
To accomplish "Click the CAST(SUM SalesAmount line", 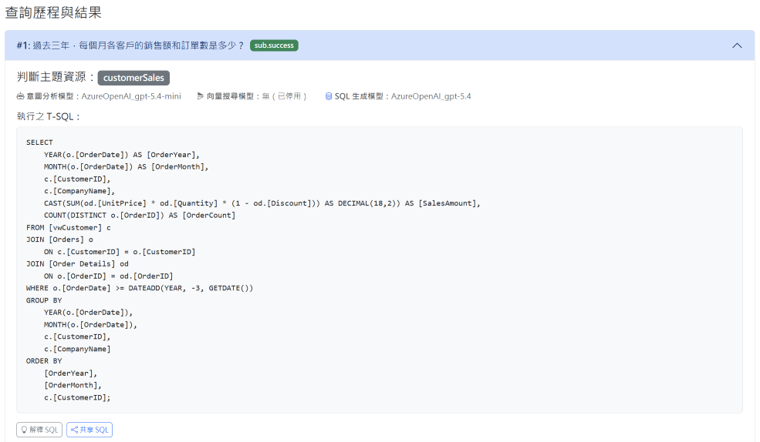I will (x=262, y=203).
